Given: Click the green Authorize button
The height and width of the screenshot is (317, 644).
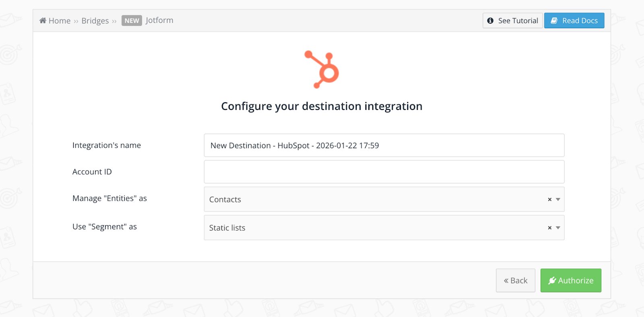Looking at the screenshot, I should [571, 280].
